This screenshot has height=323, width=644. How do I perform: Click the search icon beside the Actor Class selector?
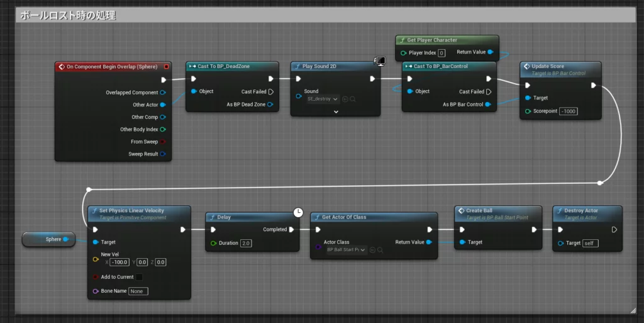pyautogui.click(x=380, y=250)
